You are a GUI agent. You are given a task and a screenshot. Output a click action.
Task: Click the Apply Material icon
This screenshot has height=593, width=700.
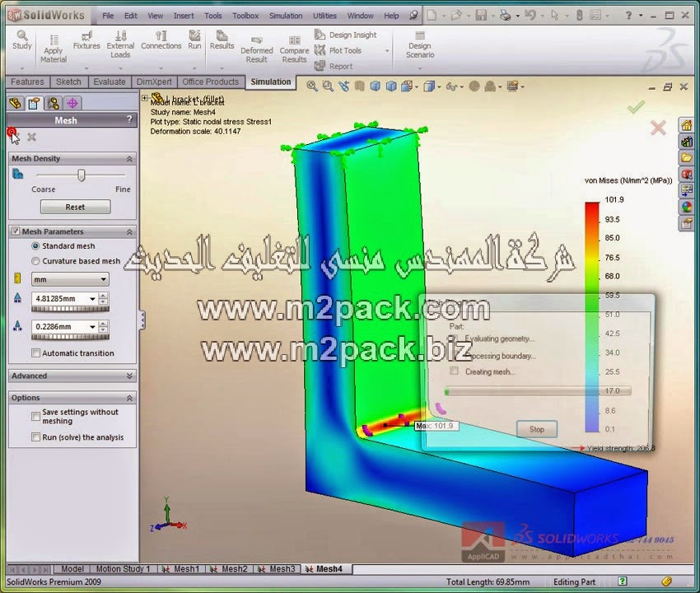pos(54,40)
